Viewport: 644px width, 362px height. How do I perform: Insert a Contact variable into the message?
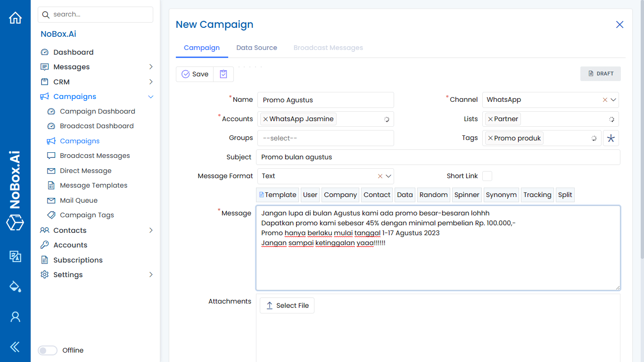(377, 195)
